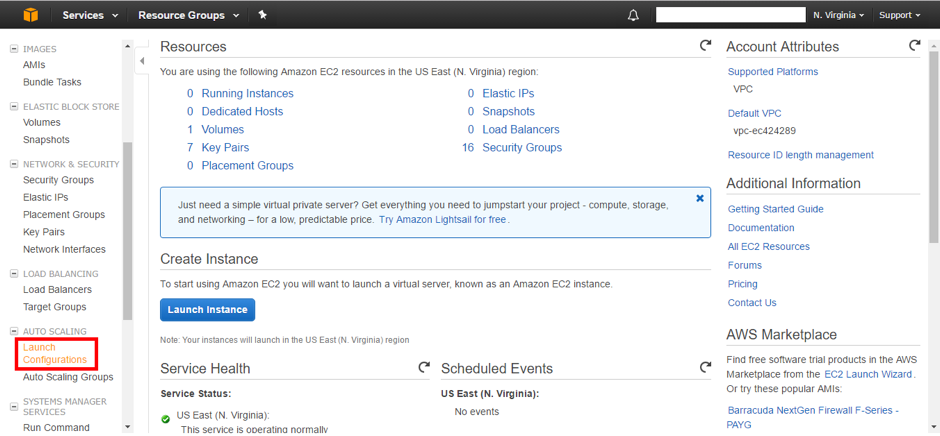Refresh the Resources section
Viewport: 940px width, 436px height.
pos(705,46)
